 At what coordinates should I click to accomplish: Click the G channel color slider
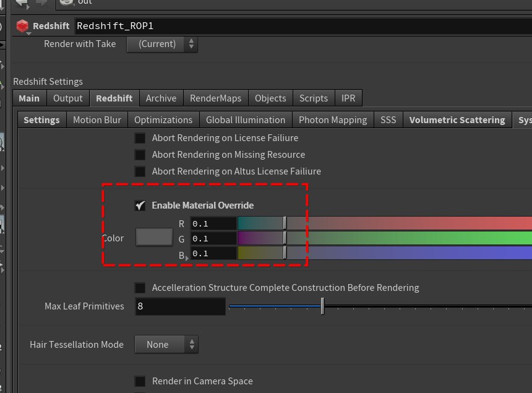pyautogui.click(x=385, y=238)
